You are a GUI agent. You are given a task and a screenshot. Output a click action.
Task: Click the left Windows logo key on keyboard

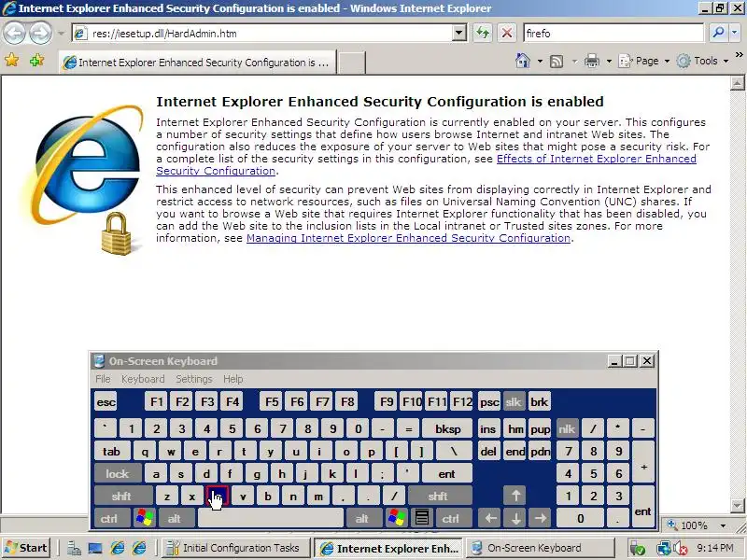click(145, 518)
